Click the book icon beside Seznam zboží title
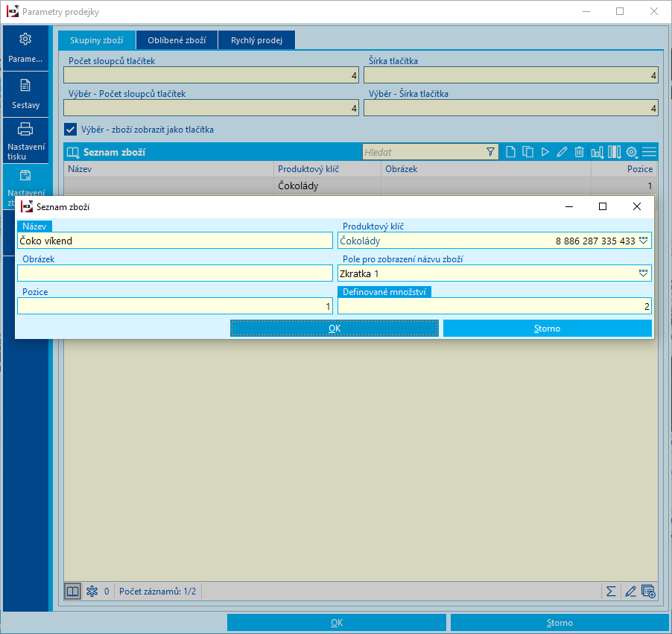 point(73,152)
